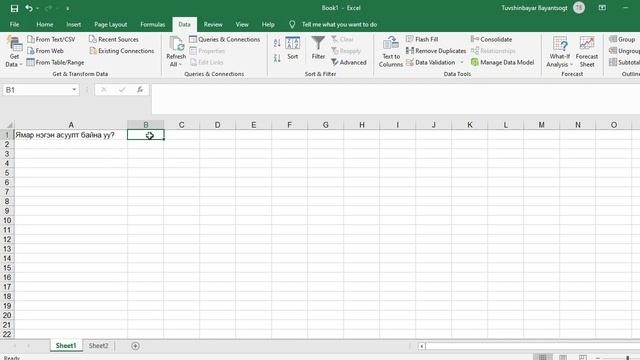Sort A to Z ascending

(x=277, y=42)
